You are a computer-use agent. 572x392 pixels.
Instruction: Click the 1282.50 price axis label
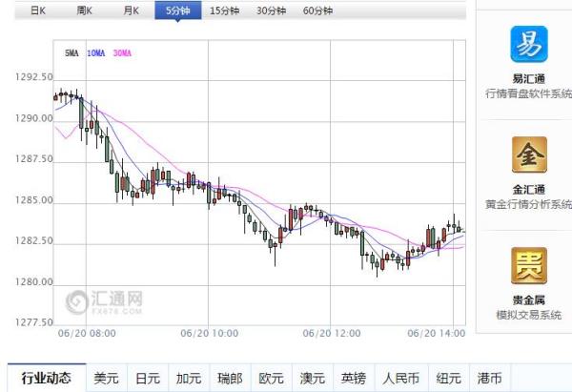34,241
